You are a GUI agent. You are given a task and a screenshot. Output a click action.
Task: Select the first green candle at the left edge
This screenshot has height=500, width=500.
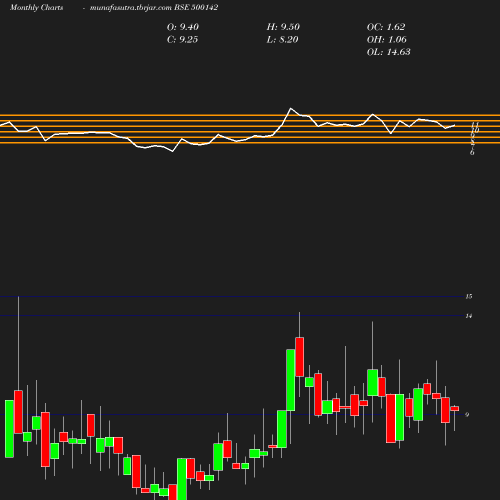[9, 429]
